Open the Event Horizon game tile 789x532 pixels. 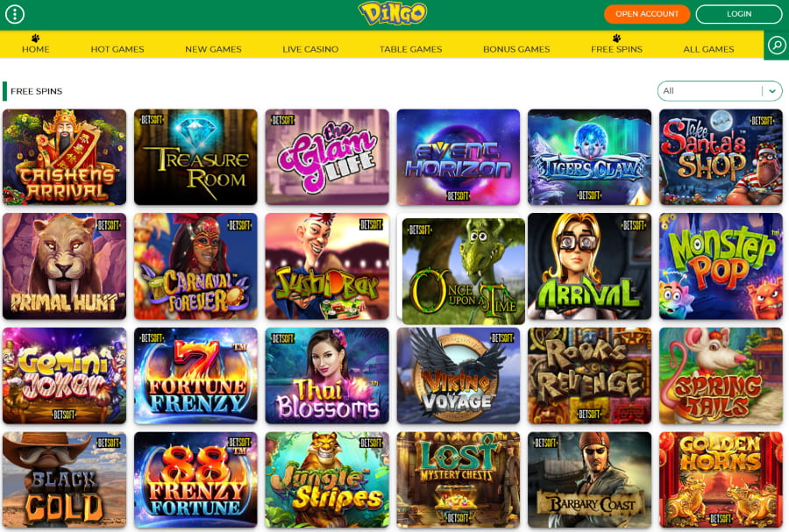click(458, 157)
